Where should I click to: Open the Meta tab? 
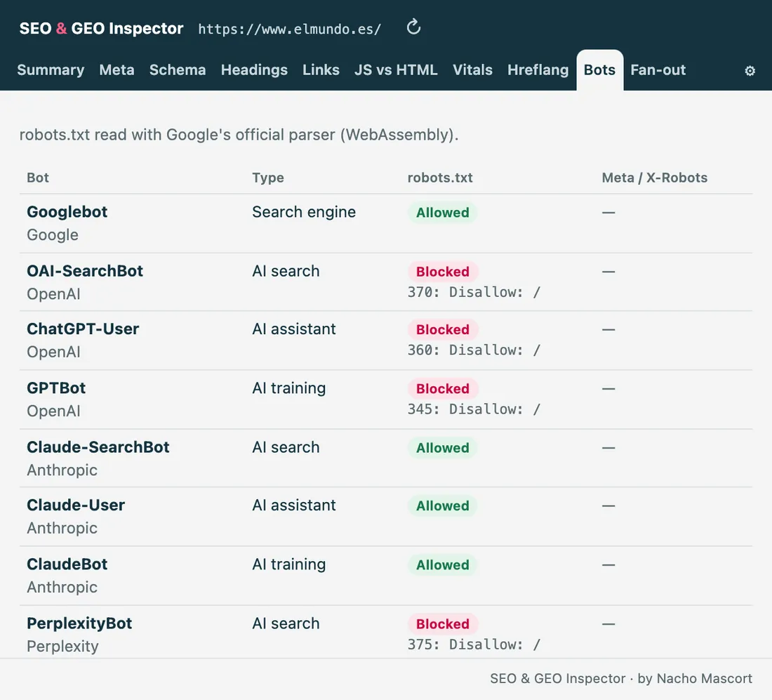tap(117, 70)
